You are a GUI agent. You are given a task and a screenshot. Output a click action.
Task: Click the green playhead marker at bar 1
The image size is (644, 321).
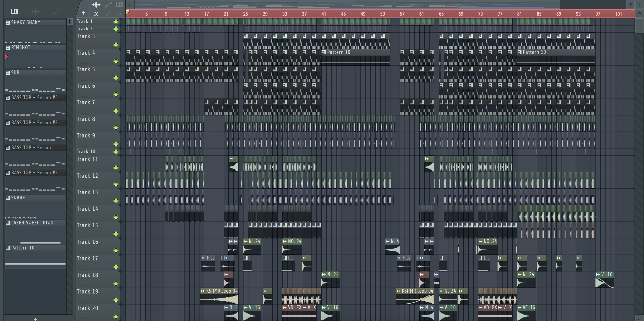tap(127, 12)
